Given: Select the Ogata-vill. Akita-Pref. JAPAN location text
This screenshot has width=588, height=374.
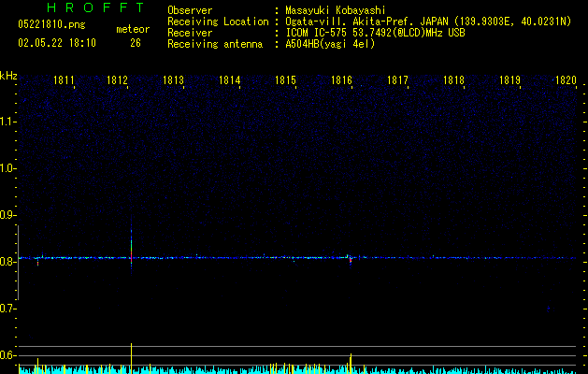Looking at the screenshot, I should pos(428,22).
